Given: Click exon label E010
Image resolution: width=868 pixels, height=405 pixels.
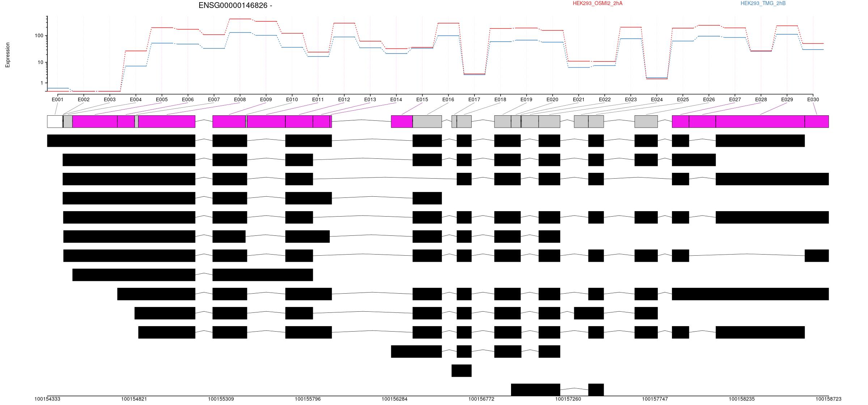Looking at the screenshot, I should 292,99.
